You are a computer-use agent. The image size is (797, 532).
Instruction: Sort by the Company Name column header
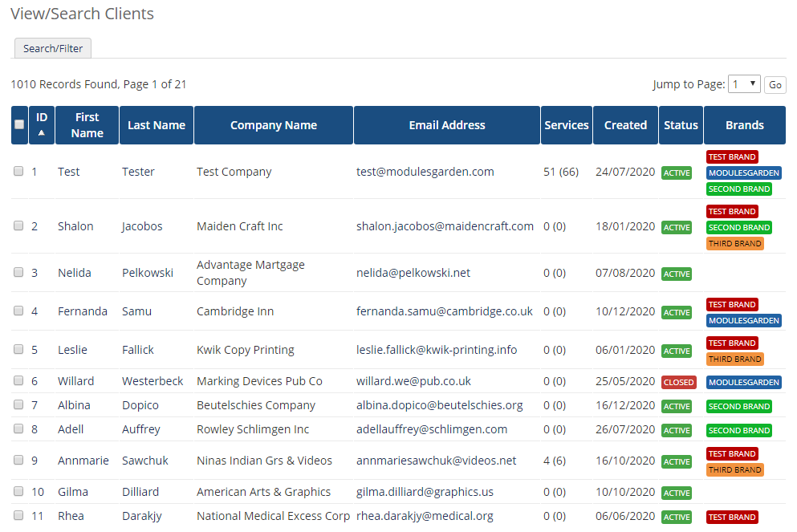coord(273,124)
